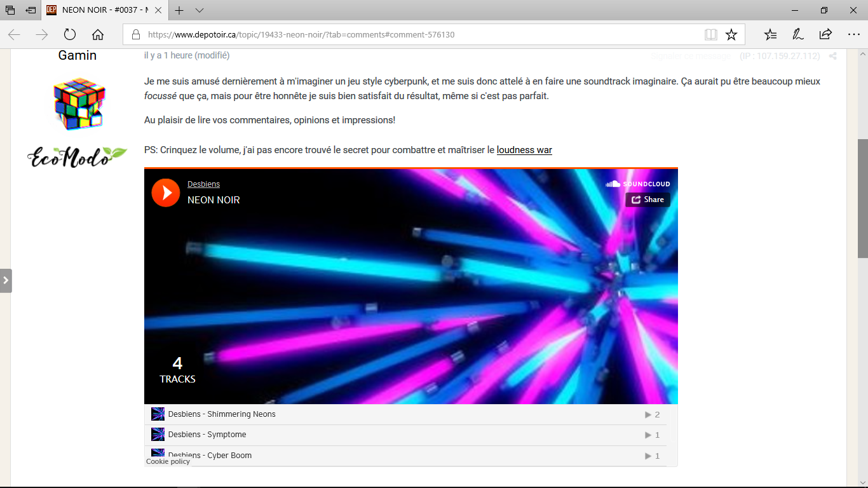Toggle Reading view book icon

tap(711, 34)
